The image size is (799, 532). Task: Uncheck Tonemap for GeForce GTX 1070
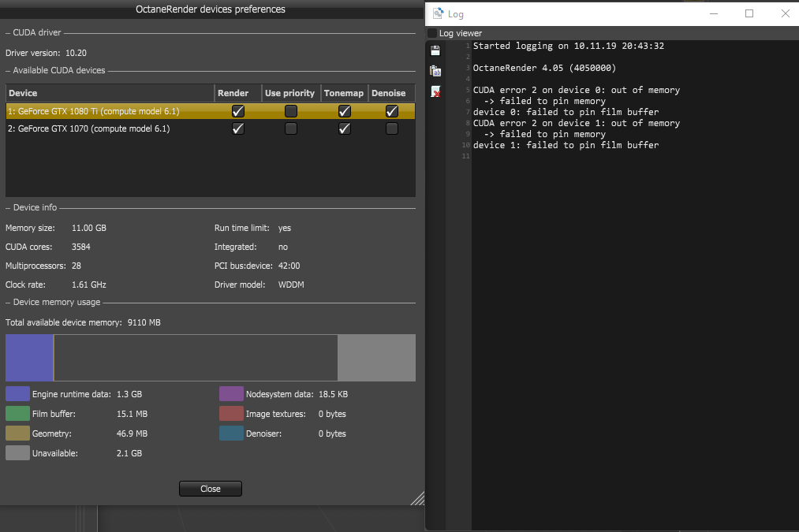(345, 128)
